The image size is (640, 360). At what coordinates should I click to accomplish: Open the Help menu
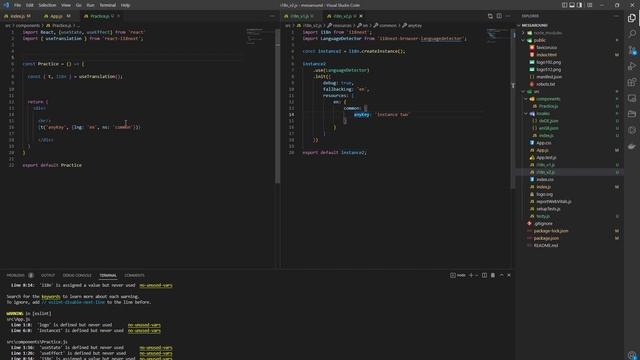tap(125, 5)
